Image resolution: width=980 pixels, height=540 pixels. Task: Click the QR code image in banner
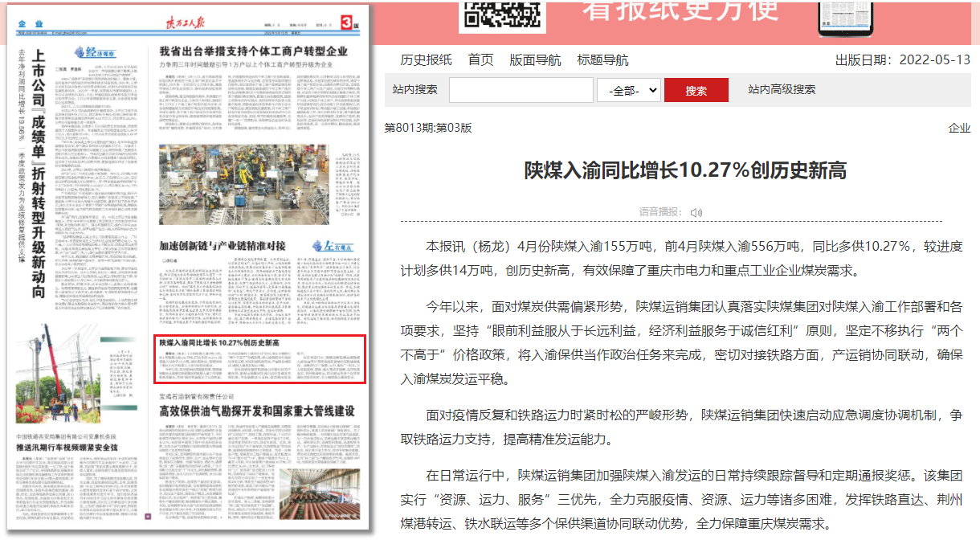(502, 14)
